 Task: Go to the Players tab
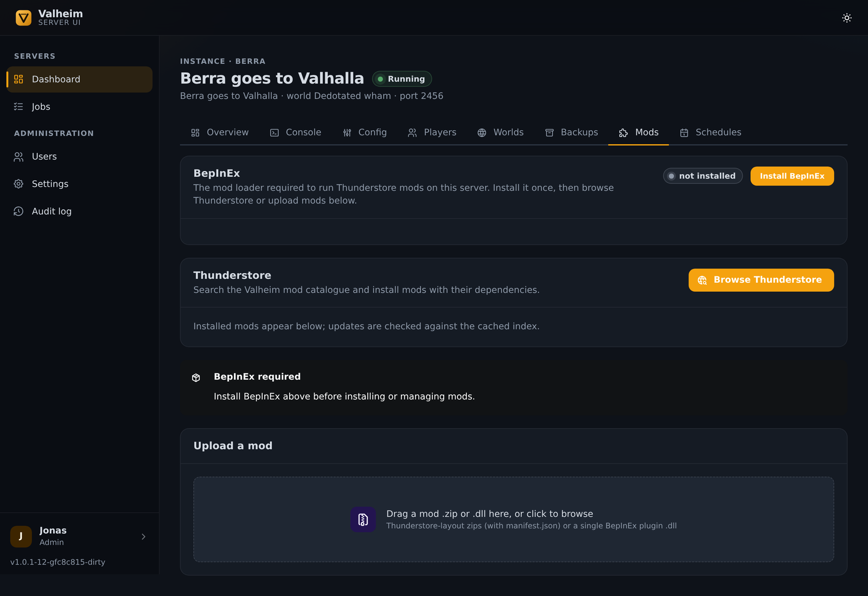(432, 132)
